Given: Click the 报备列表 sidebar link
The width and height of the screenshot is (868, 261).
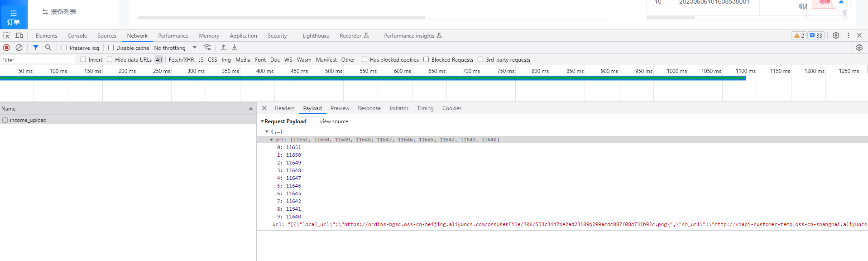Looking at the screenshot, I should point(59,12).
